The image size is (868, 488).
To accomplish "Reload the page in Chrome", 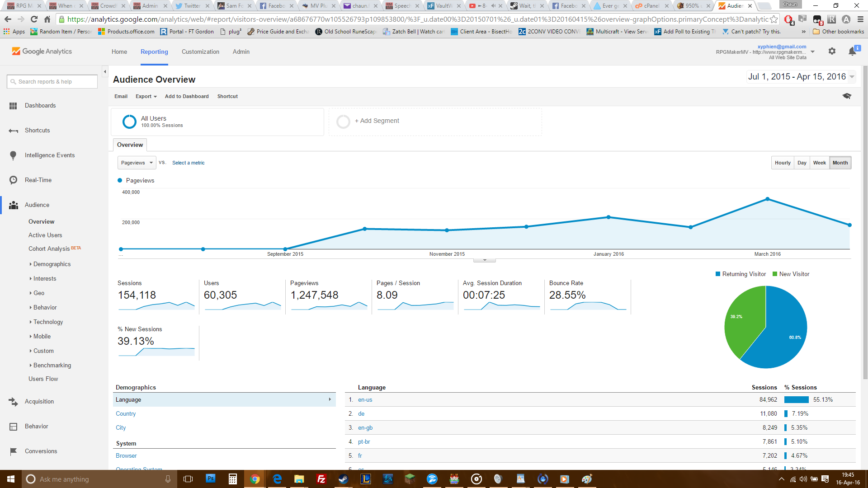I will [x=34, y=19].
